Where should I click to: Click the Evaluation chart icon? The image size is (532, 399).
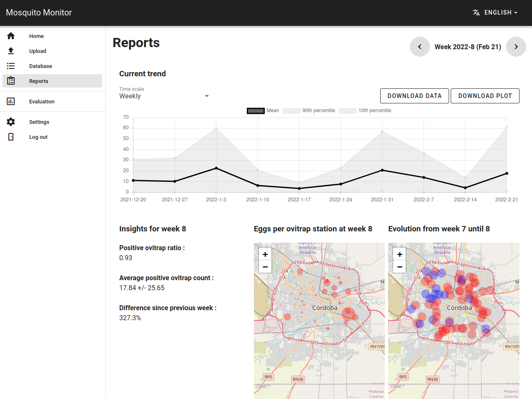pyautogui.click(x=11, y=102)
